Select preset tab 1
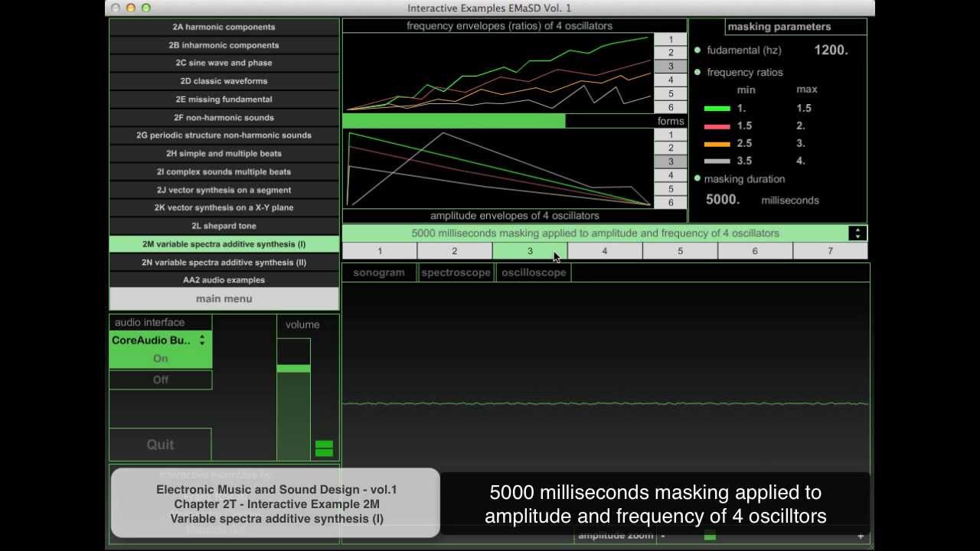980x551 pixels. 380,251
